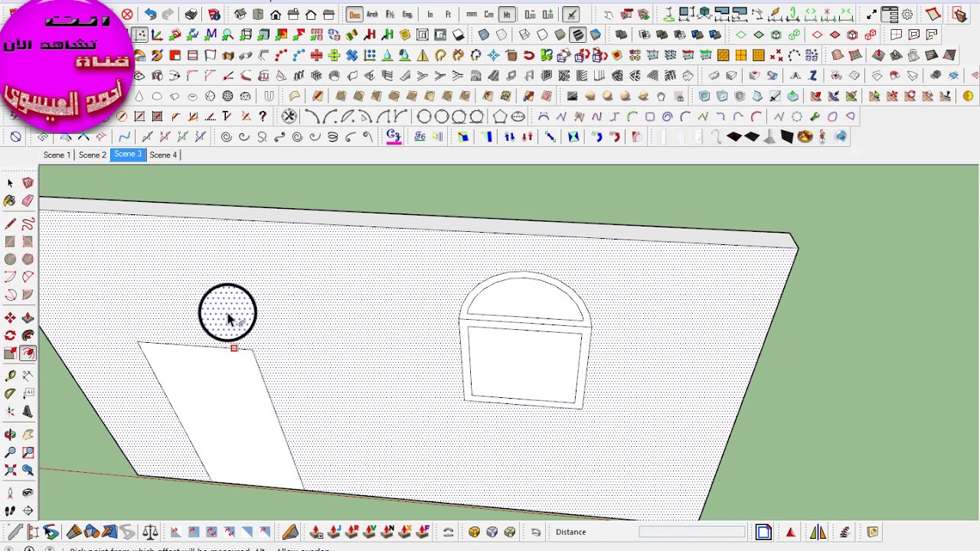Select the Freehand tool
The image size is (980, 551).
click(28, 223)
